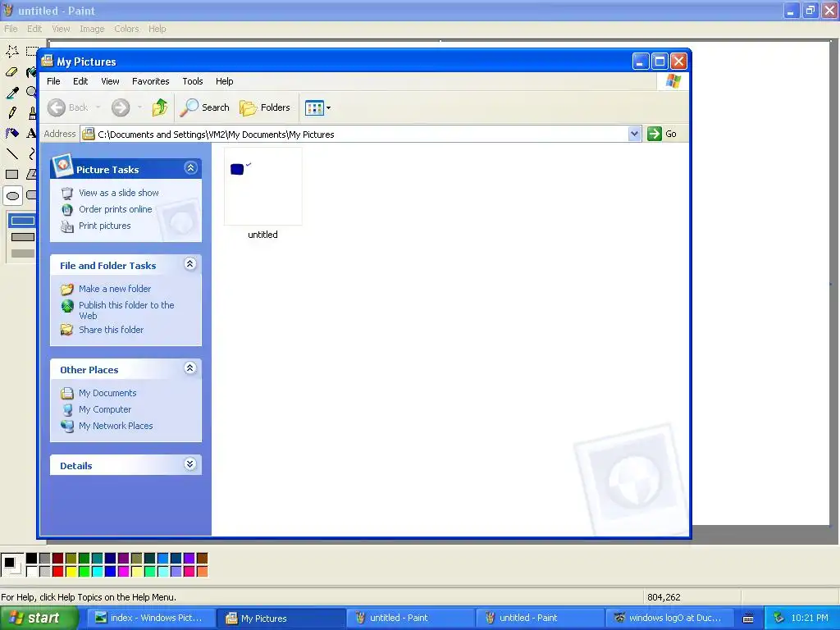Open the Edit menu in My Pictures
This screenshot has width=840, height=630.
click(80, 81)
